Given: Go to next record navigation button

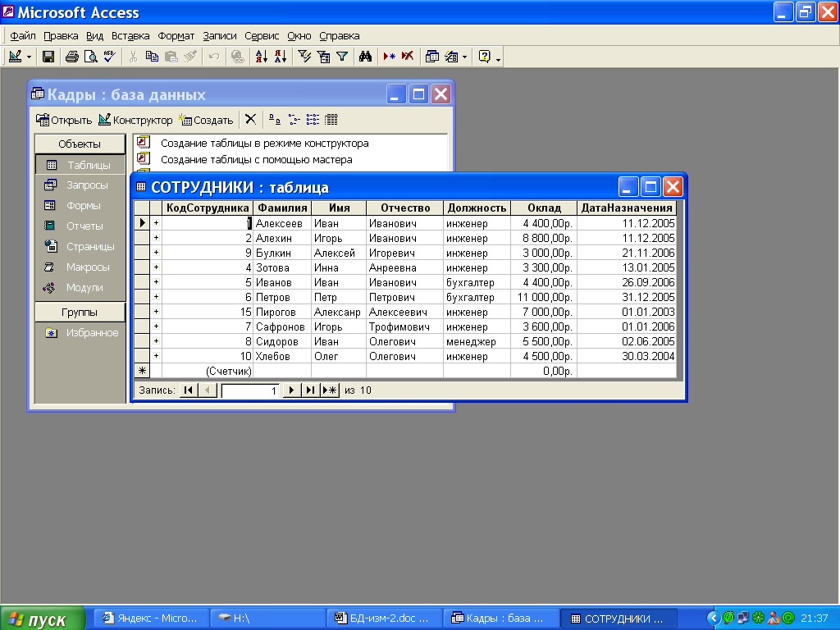Looking at the screenshot, I should tap(291, 390).
